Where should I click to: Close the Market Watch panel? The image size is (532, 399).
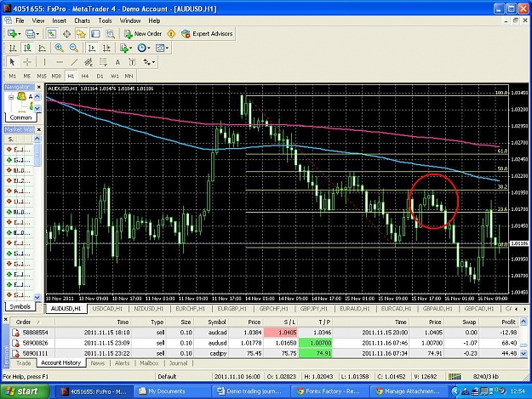(x=38, y=129)
